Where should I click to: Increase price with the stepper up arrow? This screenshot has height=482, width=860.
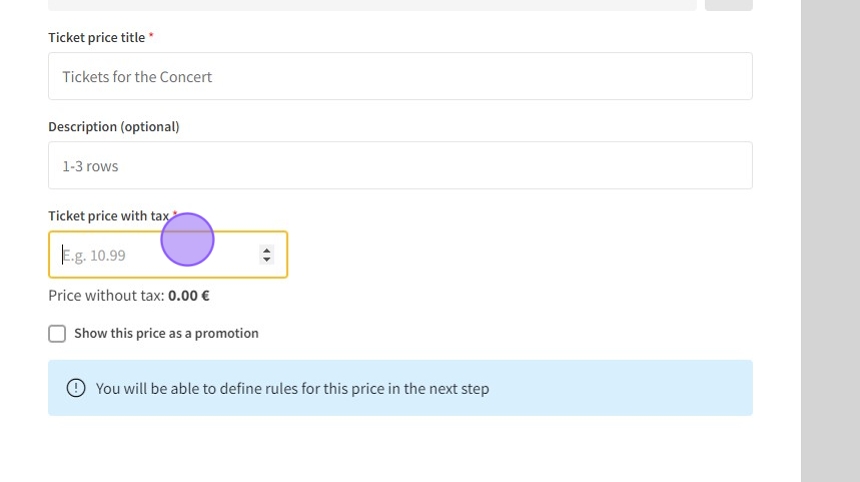266,250
